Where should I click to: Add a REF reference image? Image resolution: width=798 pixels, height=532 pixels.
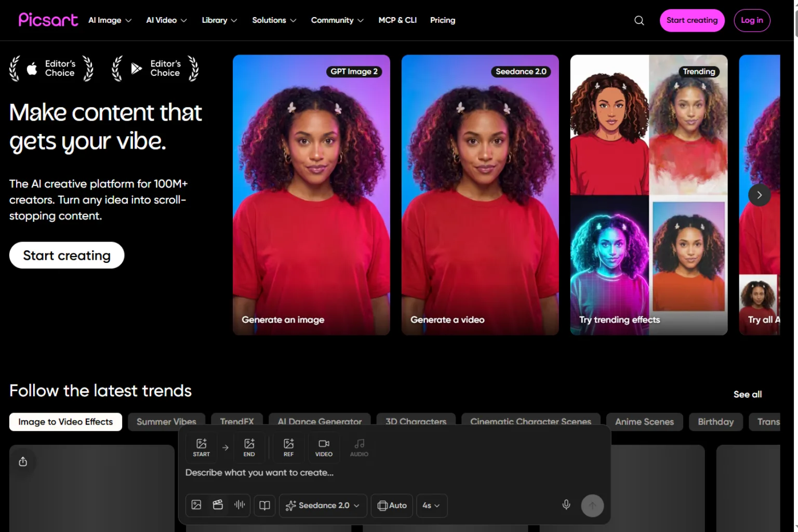tap(288, 447)
